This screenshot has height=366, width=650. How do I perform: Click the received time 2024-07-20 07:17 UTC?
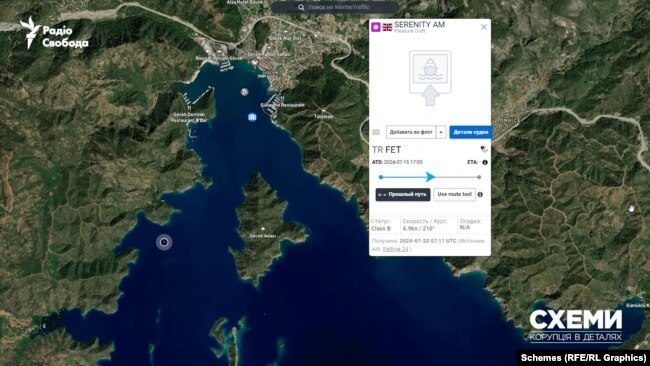tap(428, 241)
